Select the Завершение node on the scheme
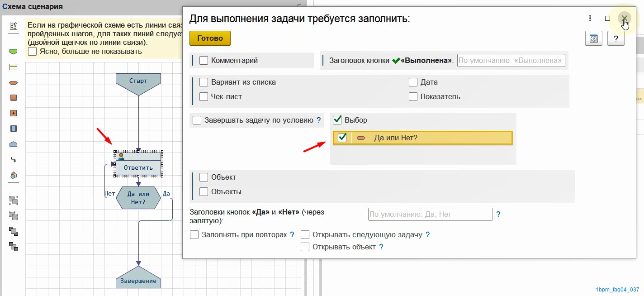The width and height of the screenshot is (644, 296). [138, 277]
